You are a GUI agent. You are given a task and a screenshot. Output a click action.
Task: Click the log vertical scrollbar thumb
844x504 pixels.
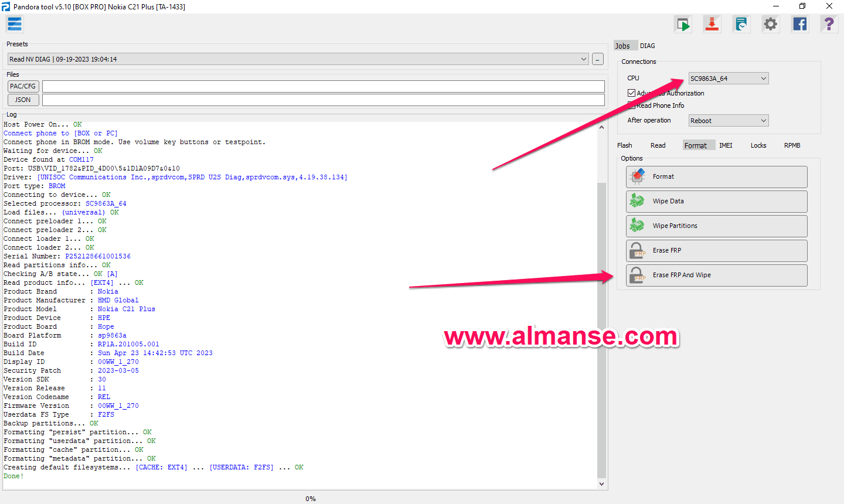click(601, 330)
